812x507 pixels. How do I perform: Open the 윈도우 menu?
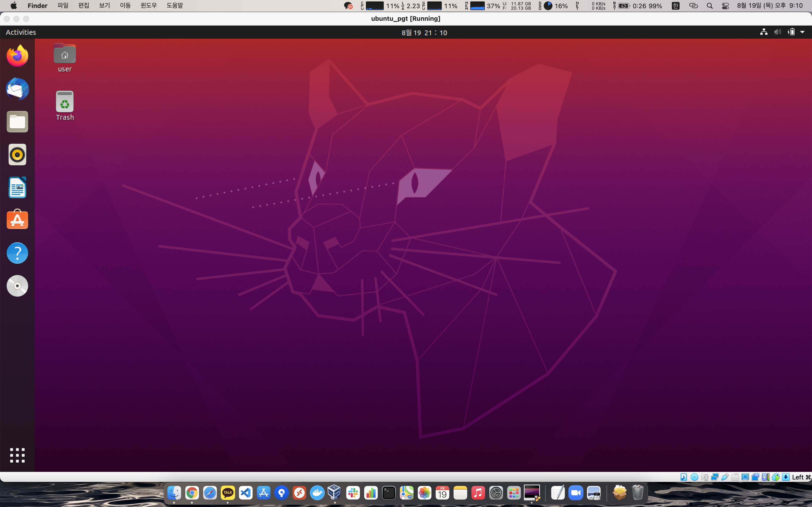[x=149, y=6]
